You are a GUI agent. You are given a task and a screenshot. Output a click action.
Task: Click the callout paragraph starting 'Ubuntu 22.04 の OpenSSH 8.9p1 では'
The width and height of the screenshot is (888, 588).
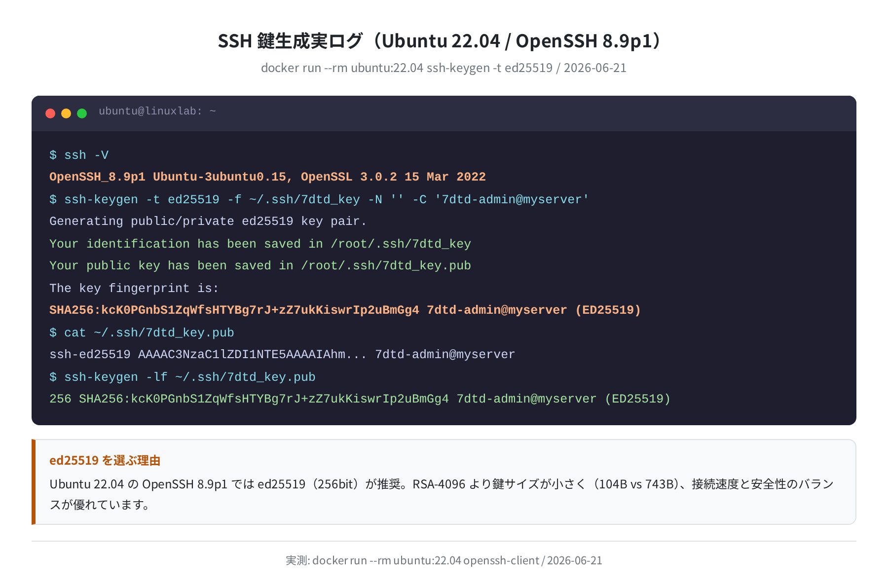click(442, 494)
